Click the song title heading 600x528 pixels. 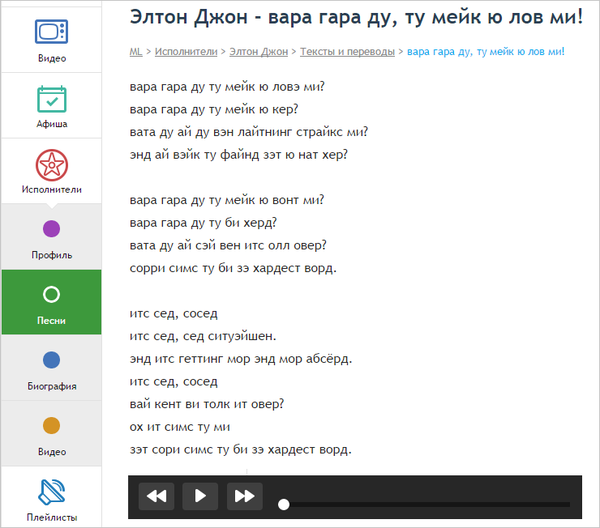click(356, 17)
